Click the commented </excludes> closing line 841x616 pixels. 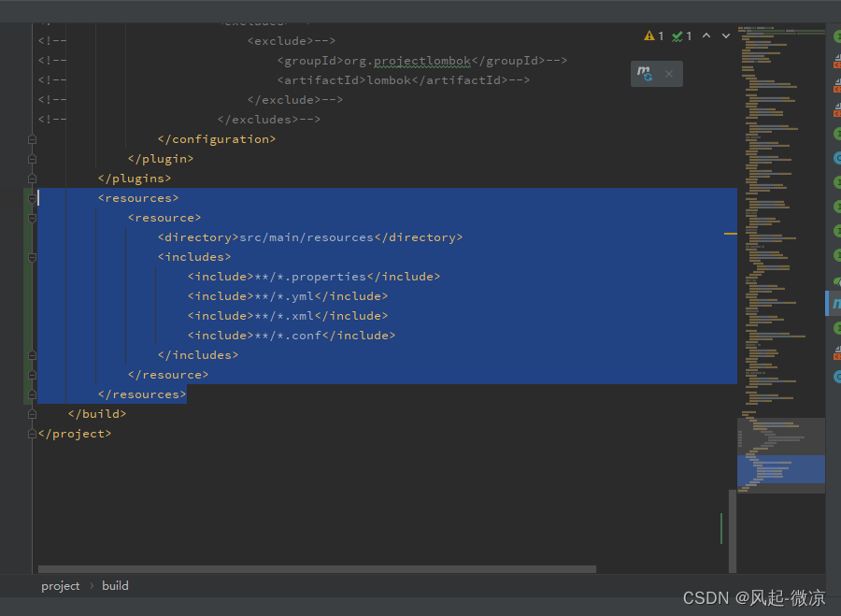click(x=269, y=120)
